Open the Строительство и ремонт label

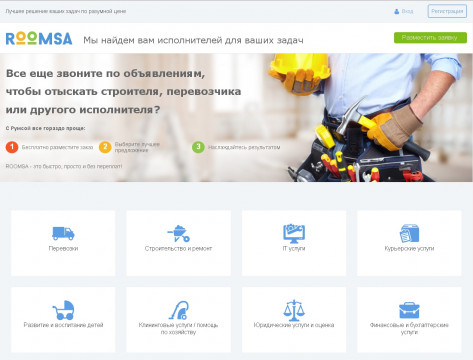[x=178, y=248]
